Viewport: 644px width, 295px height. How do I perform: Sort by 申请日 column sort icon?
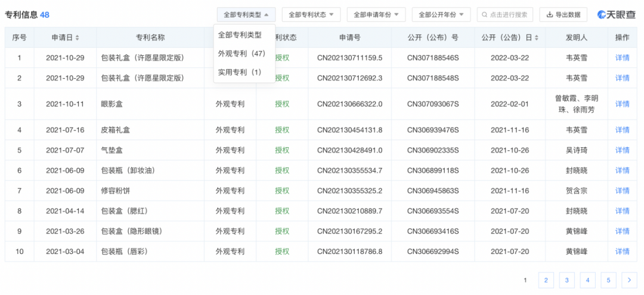[78, 38]
